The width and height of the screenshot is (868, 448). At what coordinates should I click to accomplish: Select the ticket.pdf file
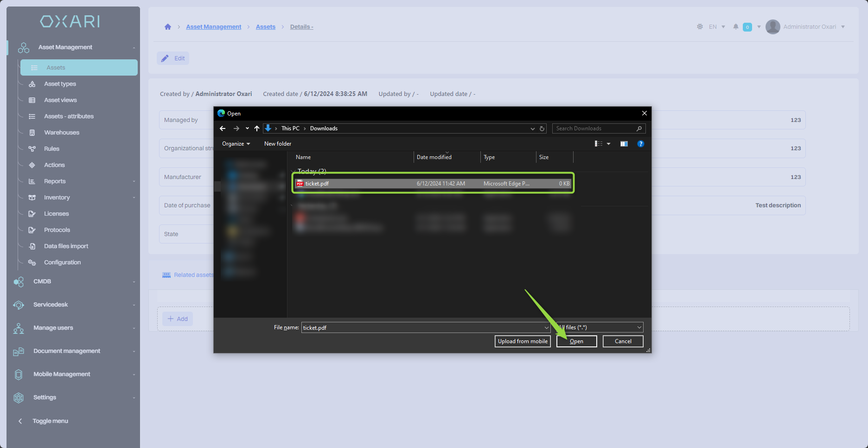(x=317, y=184)
